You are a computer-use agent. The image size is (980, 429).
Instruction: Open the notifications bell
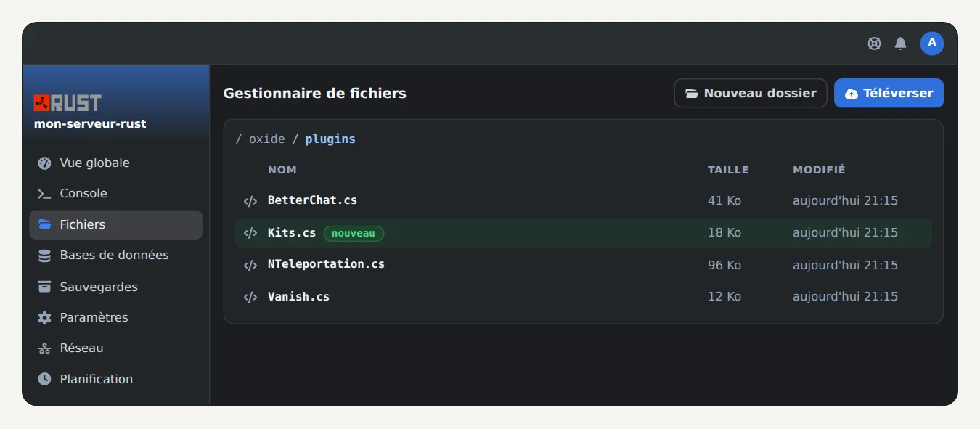point(900,44)
